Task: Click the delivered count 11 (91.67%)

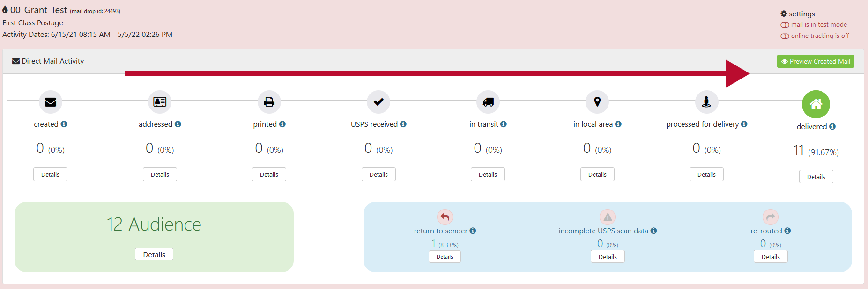Action: (x=816, y=151)
